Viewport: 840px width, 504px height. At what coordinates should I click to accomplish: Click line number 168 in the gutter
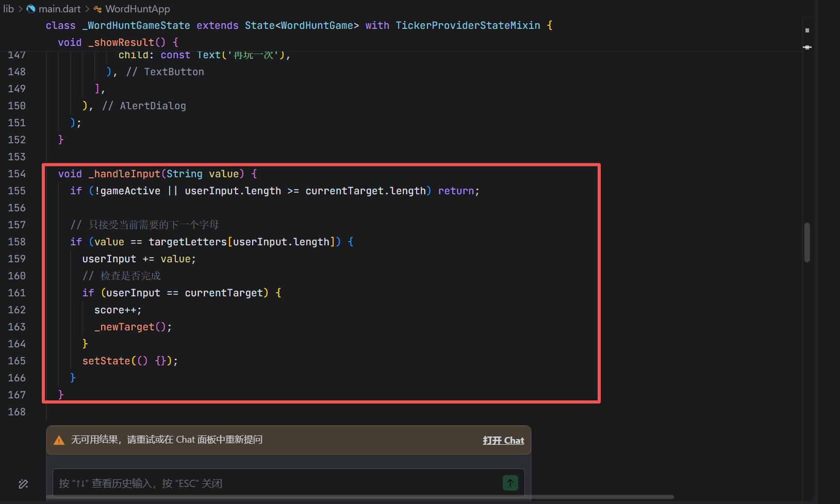17,412
